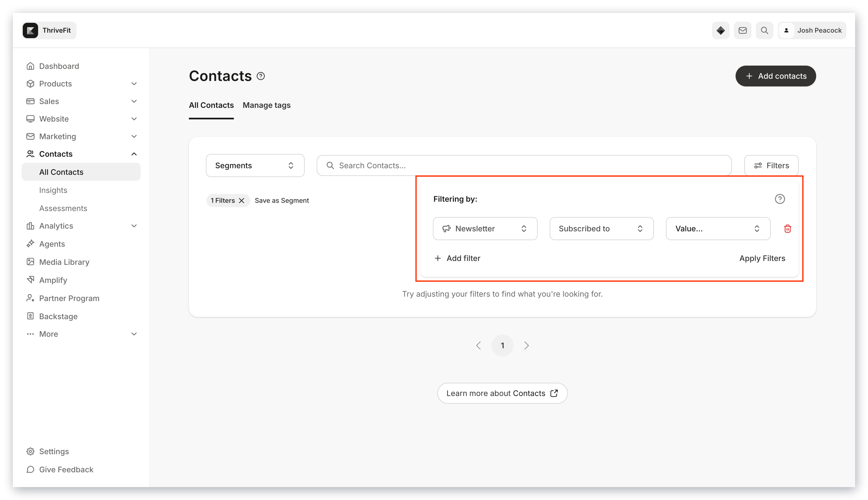
Task: Click Add filter
Action: tap(457, 258)
